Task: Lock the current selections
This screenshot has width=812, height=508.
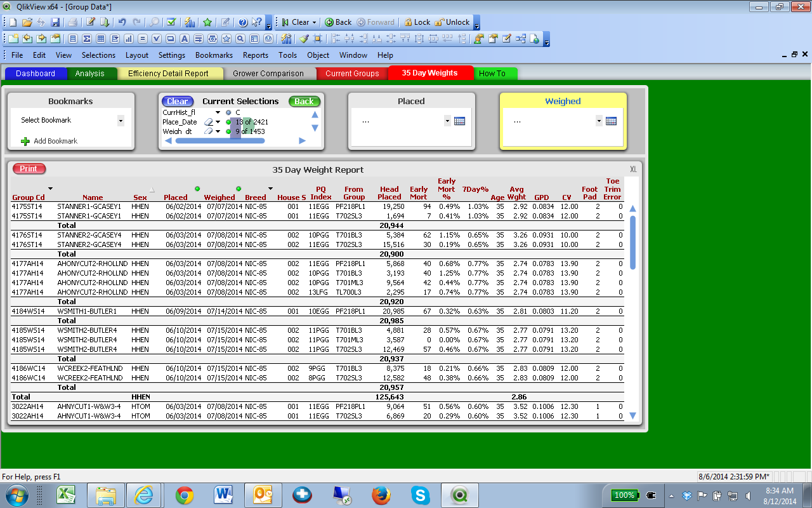Action: (x=417, y=22)
